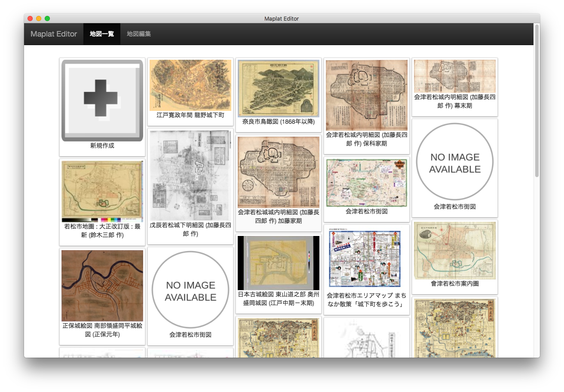Click the plus icon to create new map
564x392 pixels.
point(102,101)
